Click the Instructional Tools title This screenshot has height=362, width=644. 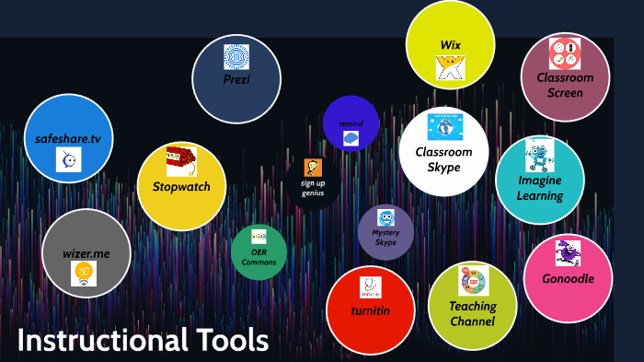click(x=143, y=340)
